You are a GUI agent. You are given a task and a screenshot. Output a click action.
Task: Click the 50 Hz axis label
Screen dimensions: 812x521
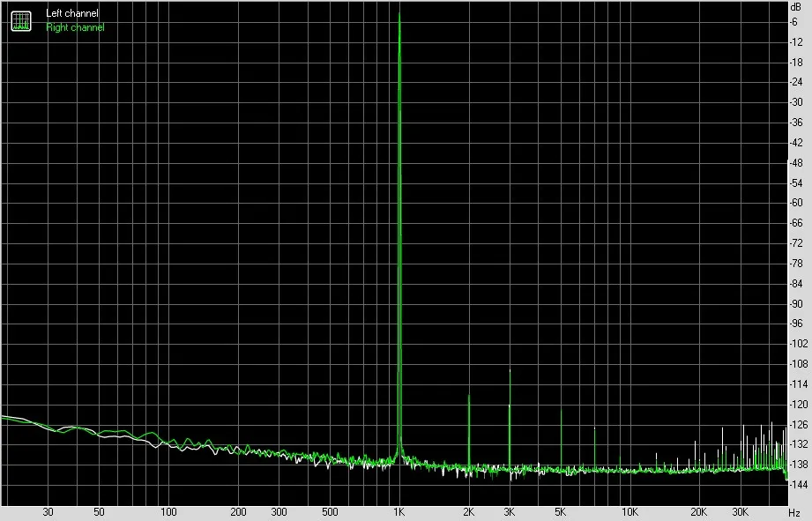99,512
